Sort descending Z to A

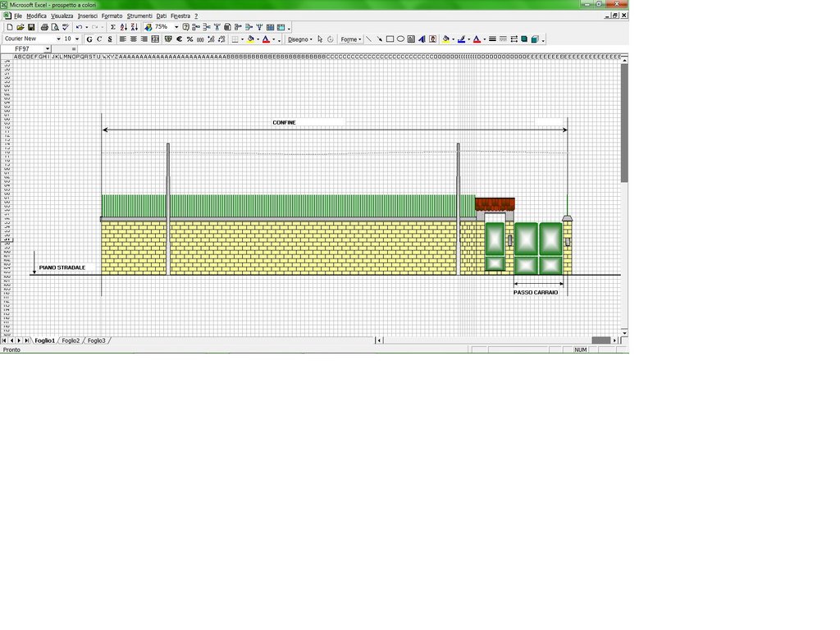(x=135, y=27)
